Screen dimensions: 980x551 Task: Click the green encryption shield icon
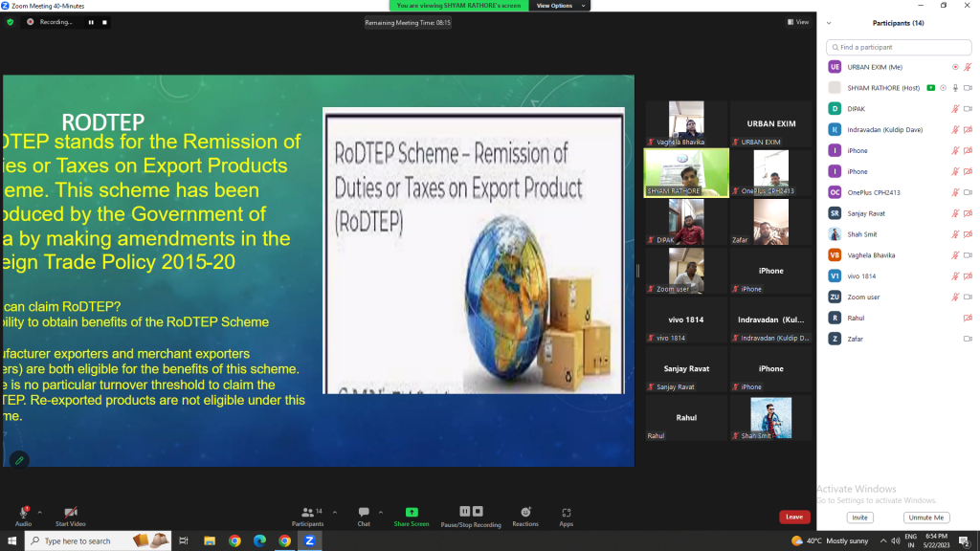coord(11,22)
